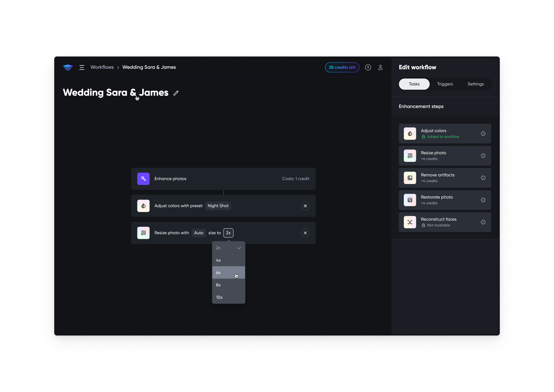
Task: Select Reconstruct faces step card
Action: click(445, 222)
